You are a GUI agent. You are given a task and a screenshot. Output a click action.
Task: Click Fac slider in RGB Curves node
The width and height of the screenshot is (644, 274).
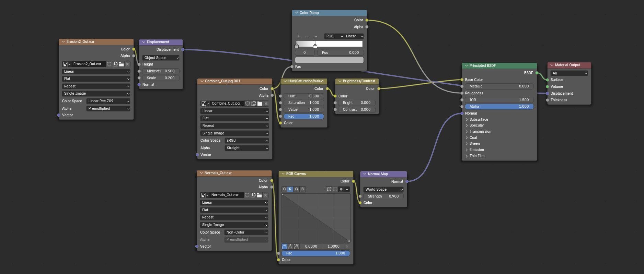316,253
